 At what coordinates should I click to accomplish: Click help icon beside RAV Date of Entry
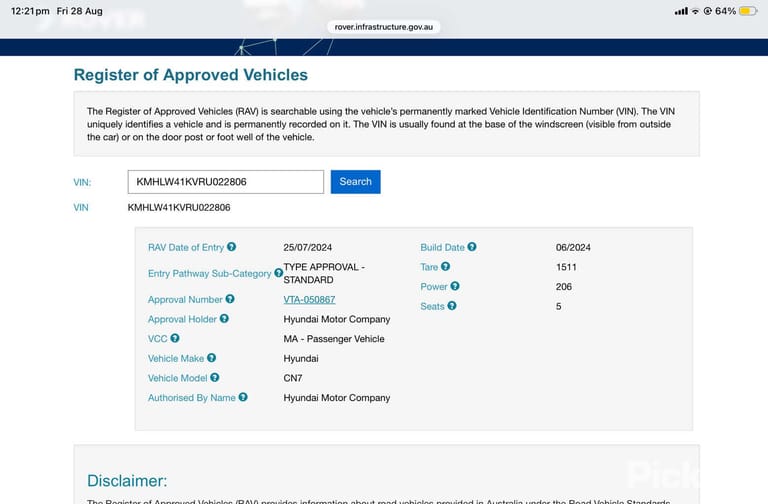[x=231, y=247]
